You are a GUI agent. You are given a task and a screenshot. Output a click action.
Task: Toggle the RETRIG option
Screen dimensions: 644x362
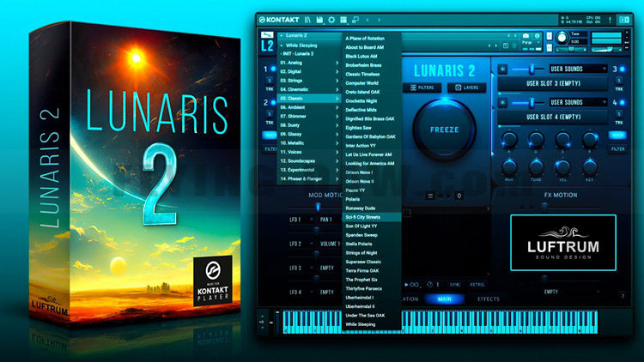coord(477,285)
